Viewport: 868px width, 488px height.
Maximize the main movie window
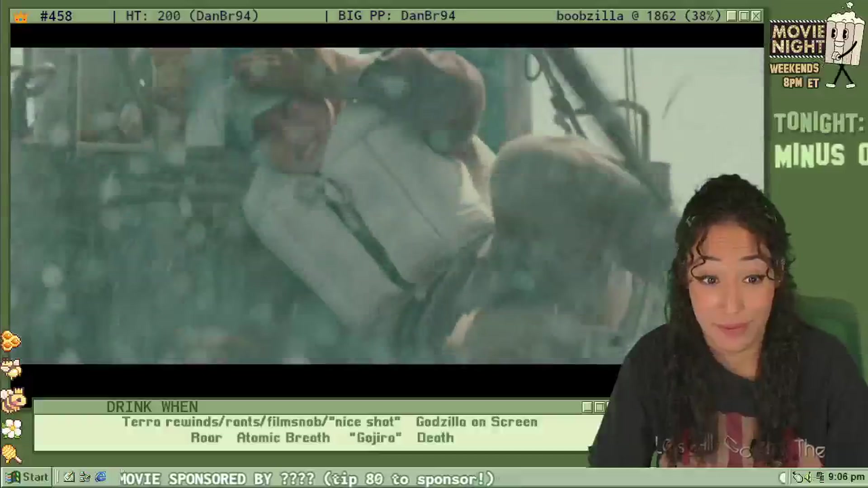(x=744, y=16)
